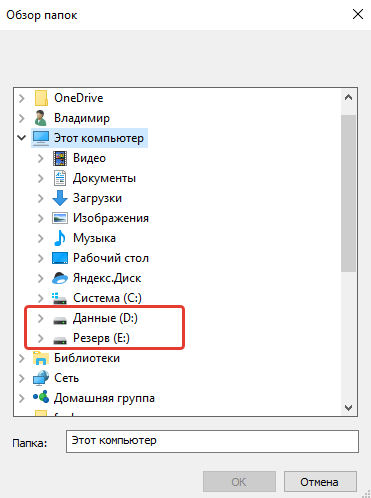371x498 pixels.
Task: Select the Загрузки folder label
Action: (x=97, y=198)
